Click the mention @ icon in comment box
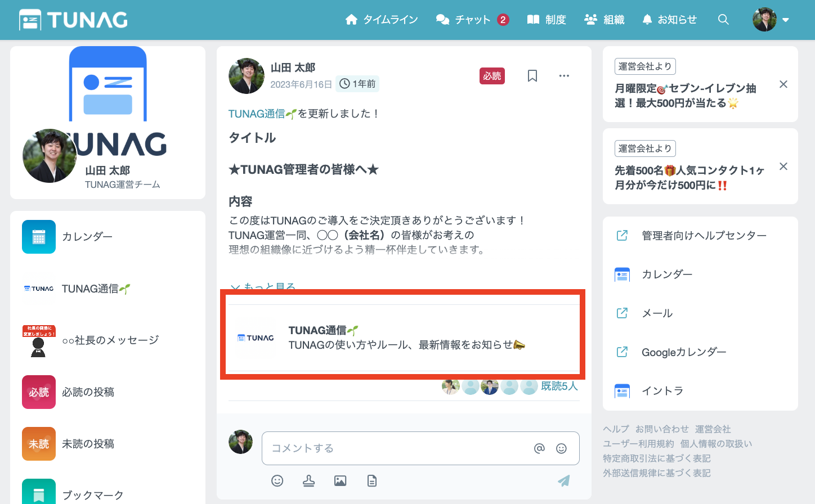 (539, 448)
